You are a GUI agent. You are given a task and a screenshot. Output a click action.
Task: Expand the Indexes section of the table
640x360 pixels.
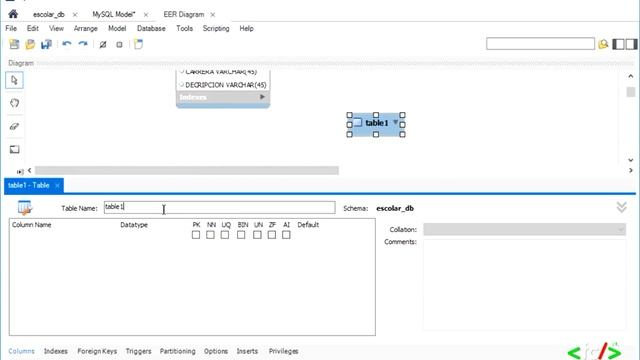(x=262, y=97)
